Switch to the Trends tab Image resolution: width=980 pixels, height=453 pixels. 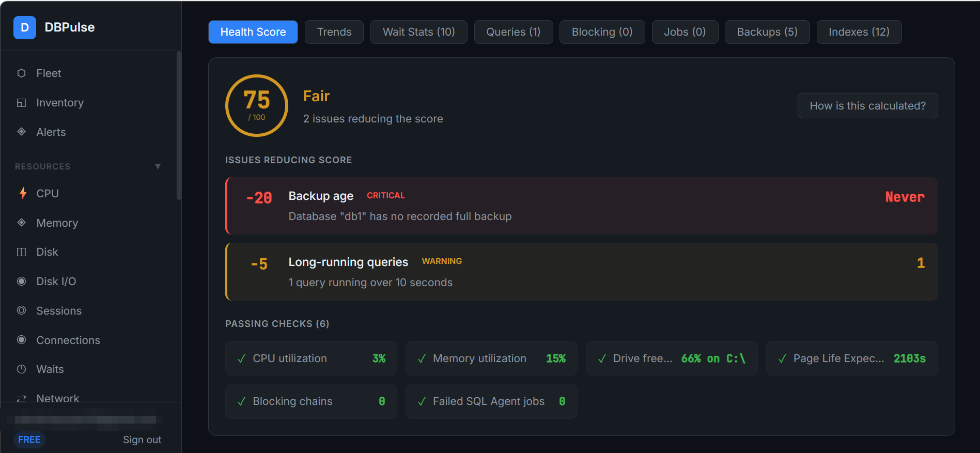[x=334, y=32]
